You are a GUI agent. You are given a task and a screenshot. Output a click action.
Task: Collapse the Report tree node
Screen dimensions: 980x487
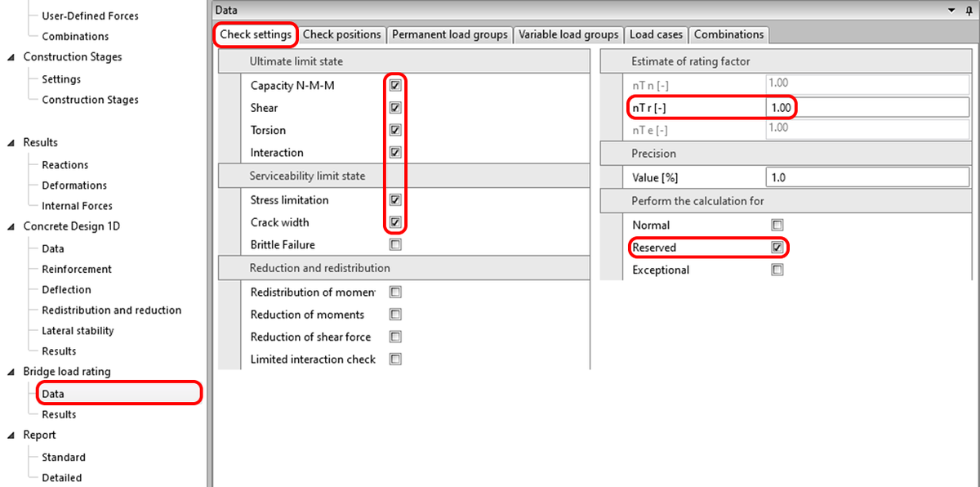point(11,436)
